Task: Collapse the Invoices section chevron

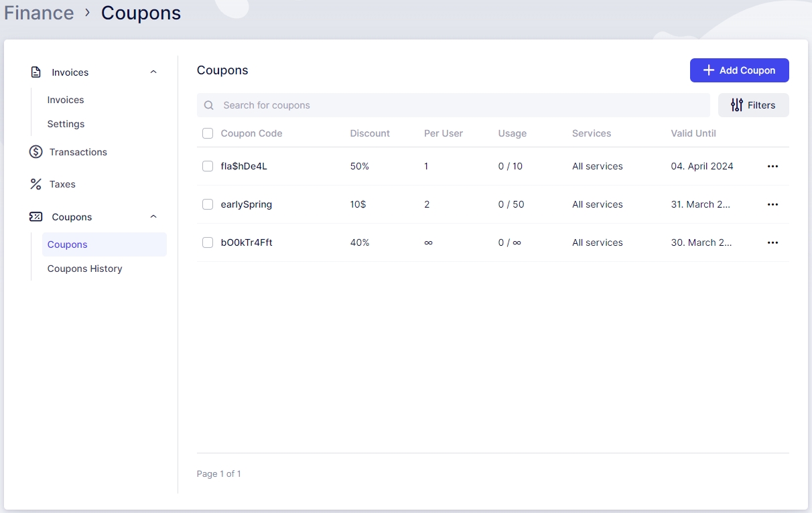Action: click(x=153, y=72)
